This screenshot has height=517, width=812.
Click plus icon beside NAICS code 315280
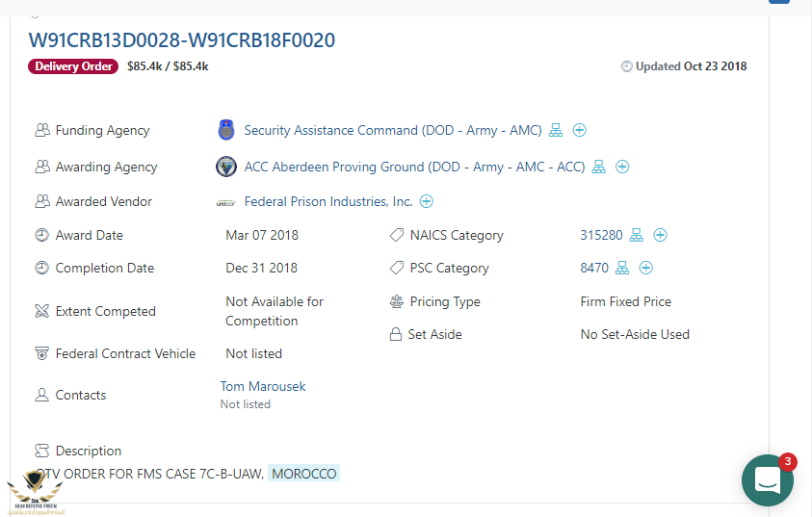click(661, 235)
